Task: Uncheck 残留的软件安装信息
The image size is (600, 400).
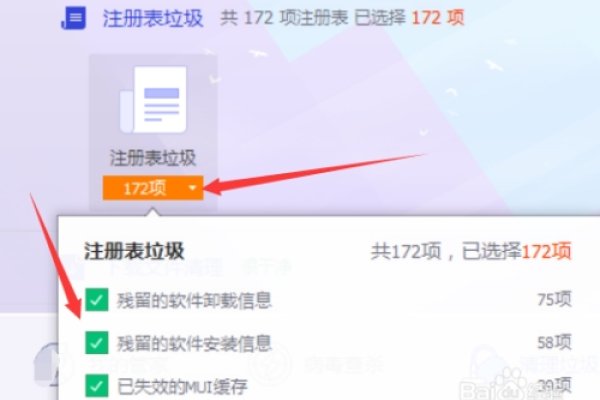Action: [96, 342]
